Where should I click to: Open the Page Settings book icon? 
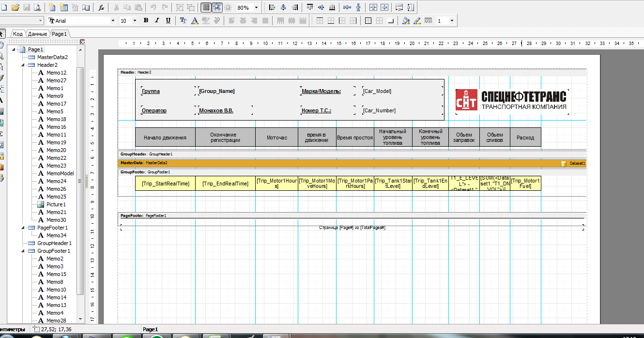pos(86,8)
